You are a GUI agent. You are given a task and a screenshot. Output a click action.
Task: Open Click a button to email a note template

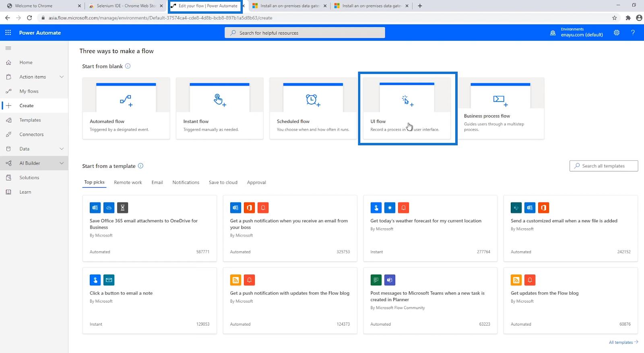tap(150, 301)
